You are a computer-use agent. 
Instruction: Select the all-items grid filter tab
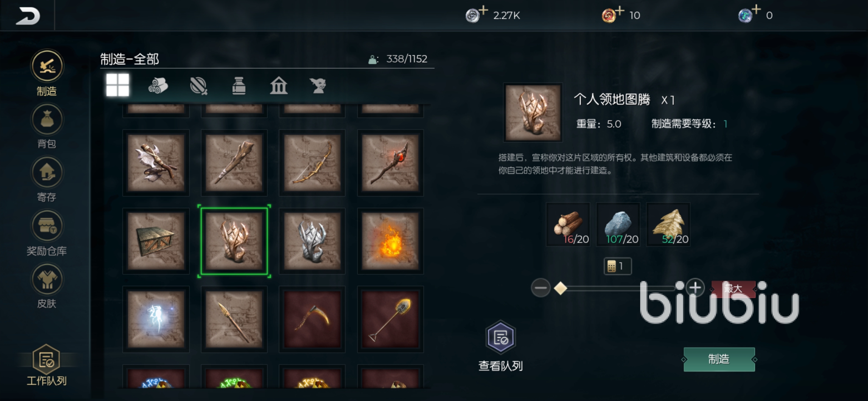[x=118, y=85]
